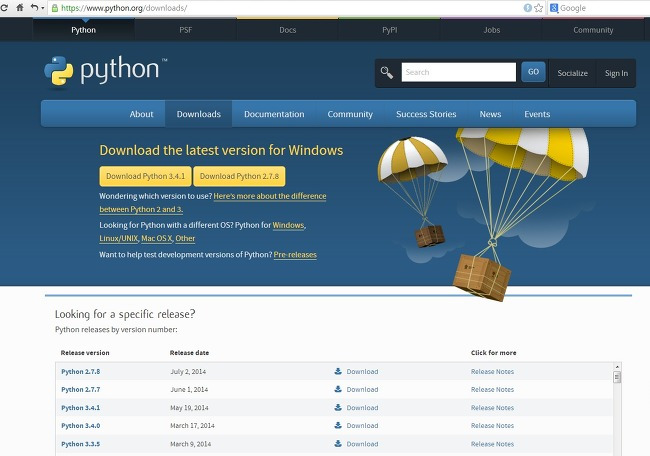Click the bookmark star icon
The image size is (650, 456).
538,8
